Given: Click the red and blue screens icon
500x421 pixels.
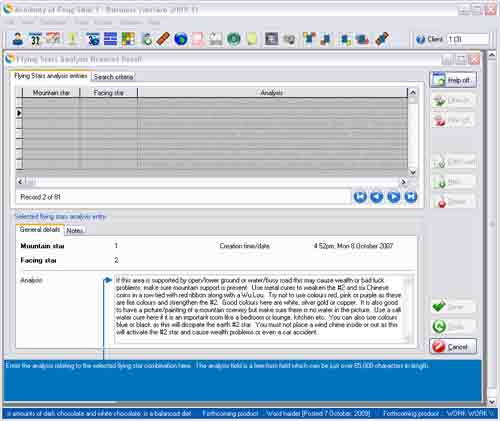Looking at the screenshot, I should pyautogui.click(x=362, y=39).
